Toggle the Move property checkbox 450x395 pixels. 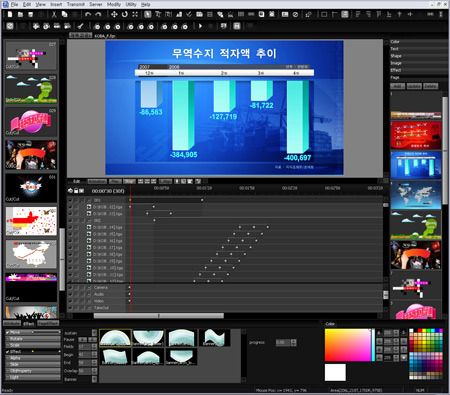point(8,332)
